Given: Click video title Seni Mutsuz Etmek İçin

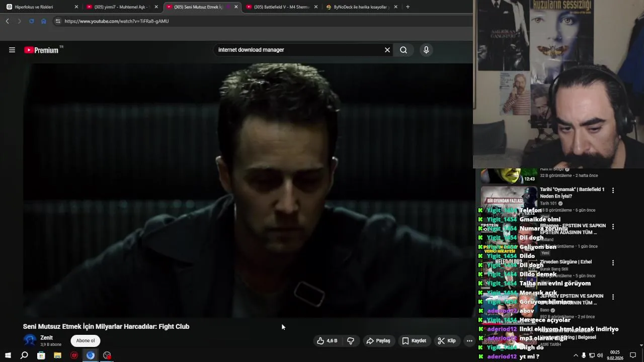Looking at the screenshot, I should pos(106,326).
